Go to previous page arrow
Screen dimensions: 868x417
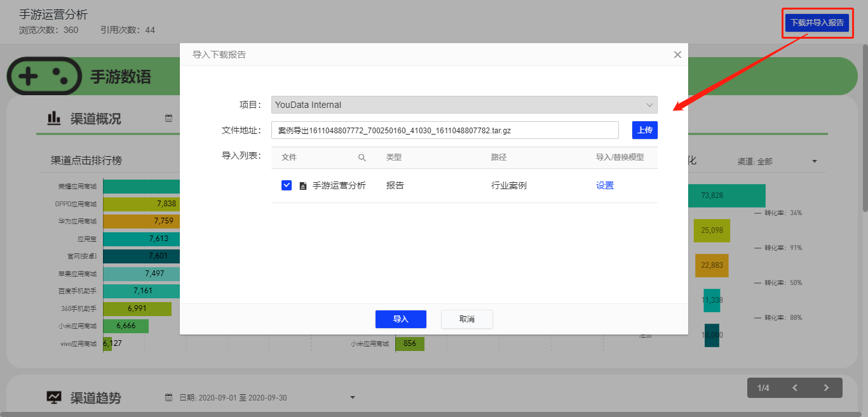(794, 388)
